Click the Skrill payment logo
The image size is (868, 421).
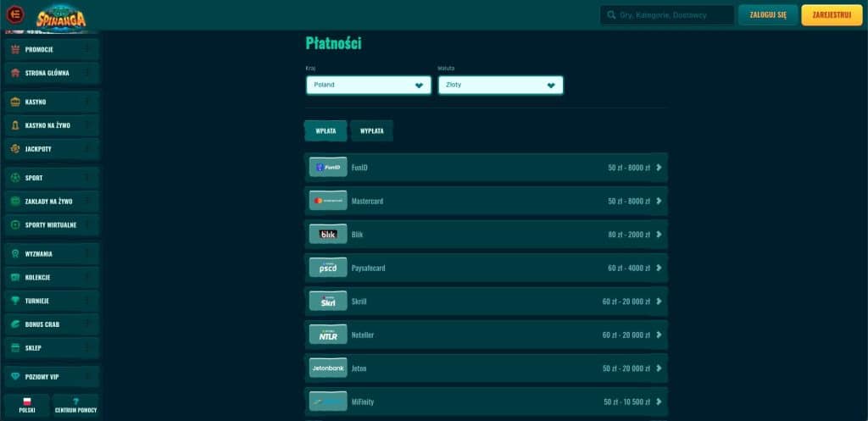pyautogui.click(x=328, y=301)
